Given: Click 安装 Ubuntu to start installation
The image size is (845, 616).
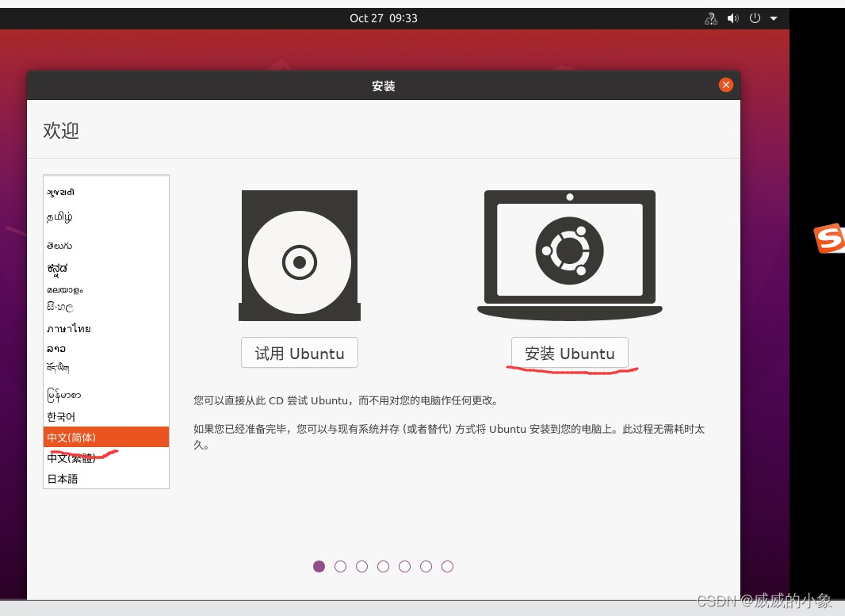Looking at the screenshot, I should click(569, 353).
